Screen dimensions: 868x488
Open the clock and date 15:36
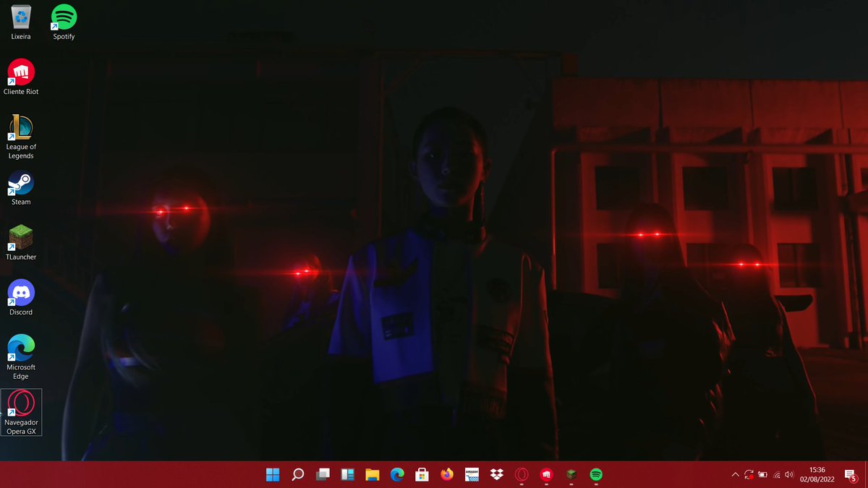pos(817,475)
